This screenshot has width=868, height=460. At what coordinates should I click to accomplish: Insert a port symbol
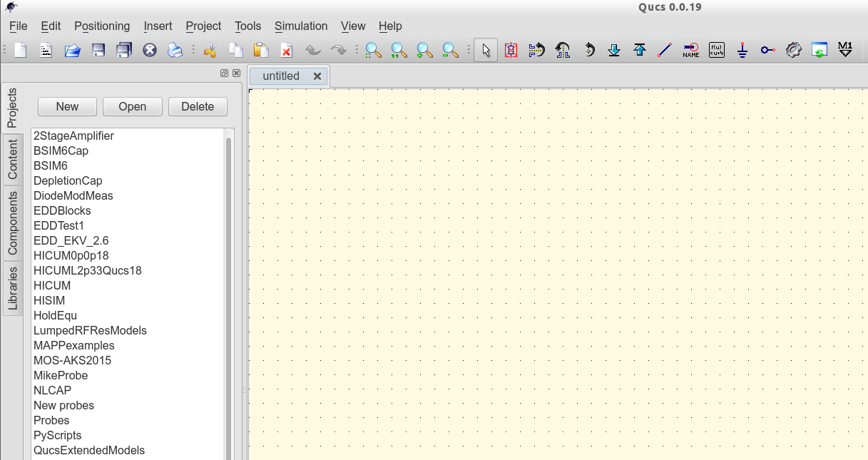coord(767,50)
